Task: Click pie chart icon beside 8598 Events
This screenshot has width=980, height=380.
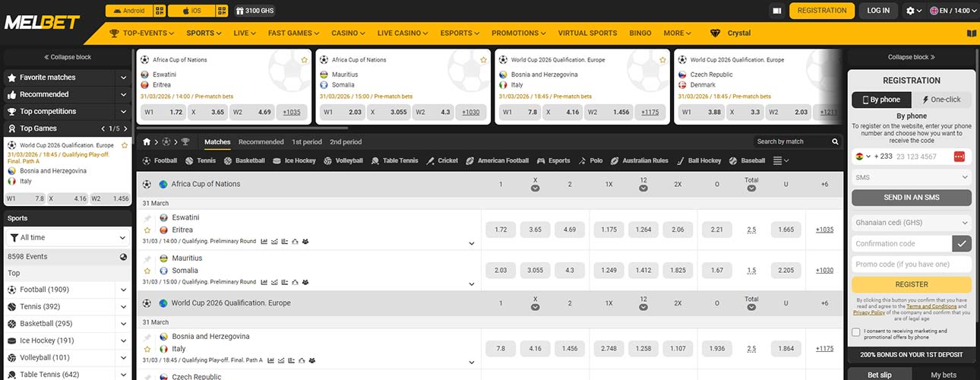Action: [123, 257]
